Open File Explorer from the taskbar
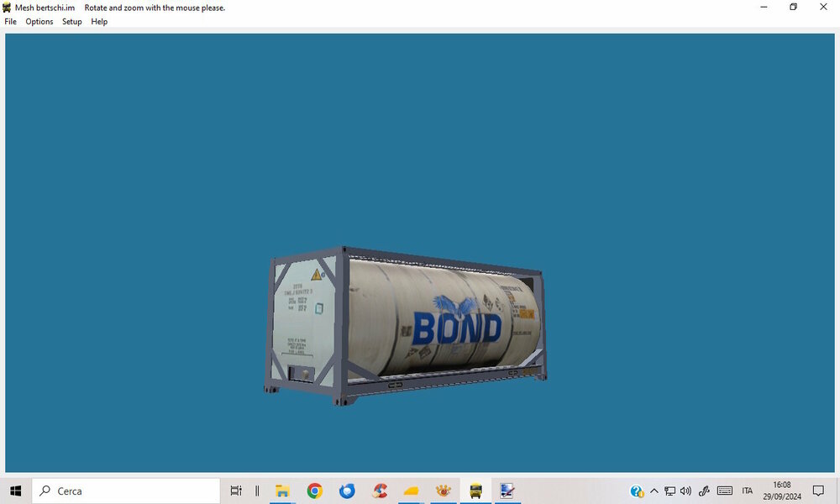This screenshot has height=504, width=840. tap(282, 491)
